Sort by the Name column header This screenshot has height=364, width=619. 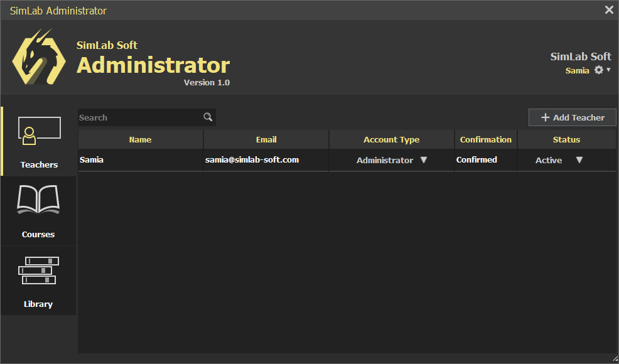(x=140, y=140)
